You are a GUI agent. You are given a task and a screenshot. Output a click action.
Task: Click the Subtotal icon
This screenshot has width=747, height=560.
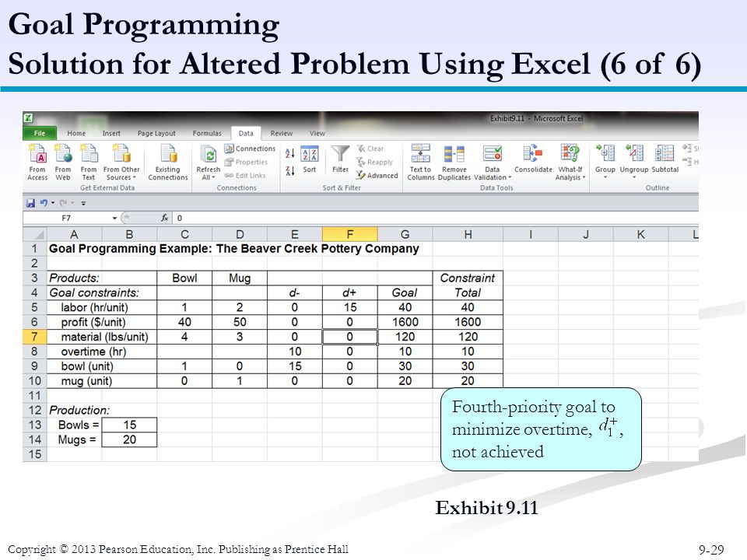(665, 159)
